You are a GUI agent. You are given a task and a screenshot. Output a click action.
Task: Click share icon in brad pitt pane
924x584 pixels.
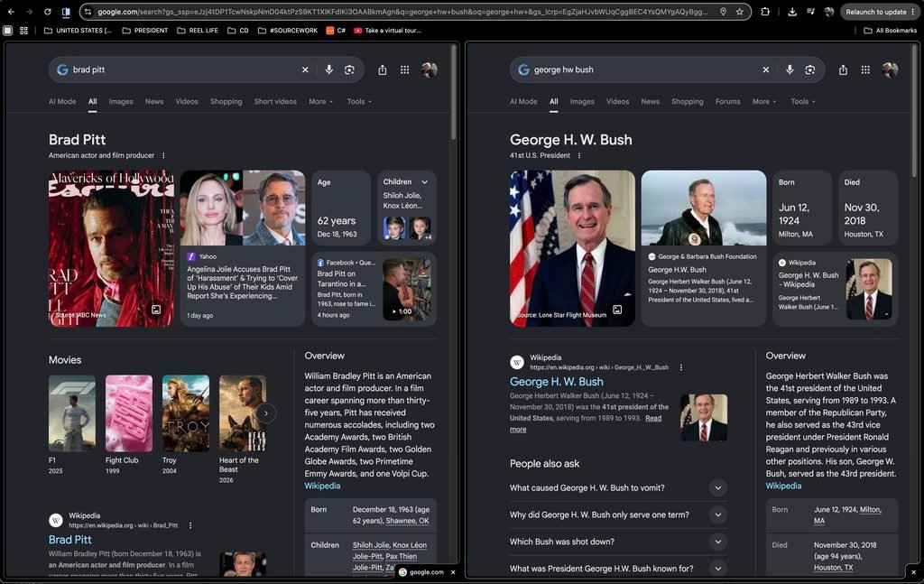click(383, 70)
